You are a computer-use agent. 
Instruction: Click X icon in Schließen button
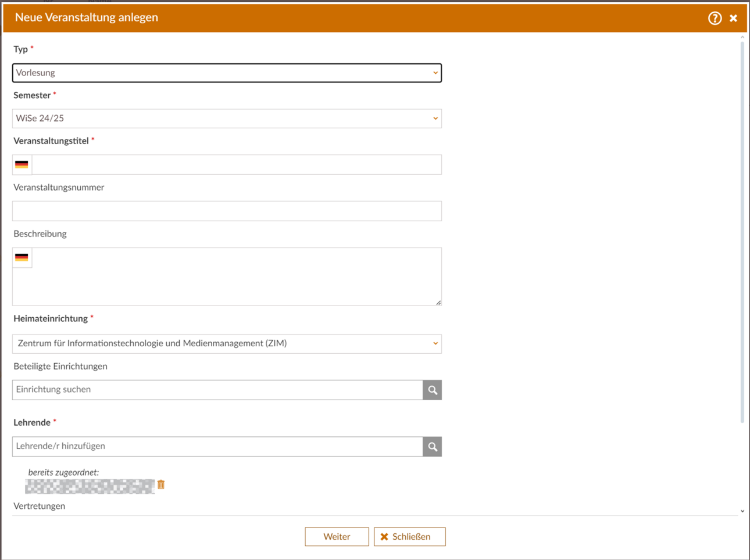[384, 537]
